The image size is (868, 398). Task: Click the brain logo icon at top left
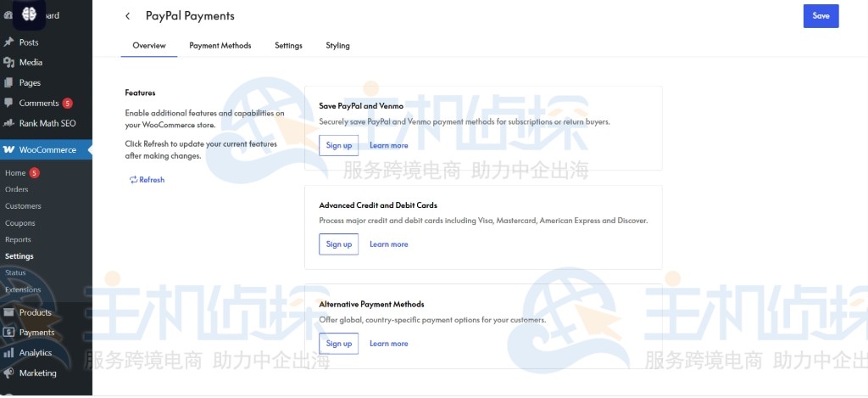point(29,14)
